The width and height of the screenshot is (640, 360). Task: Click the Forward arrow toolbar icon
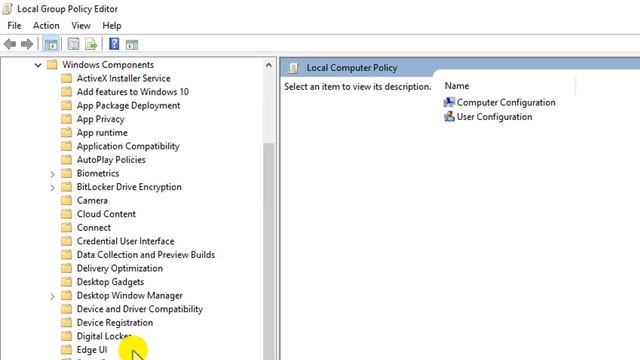27,44
